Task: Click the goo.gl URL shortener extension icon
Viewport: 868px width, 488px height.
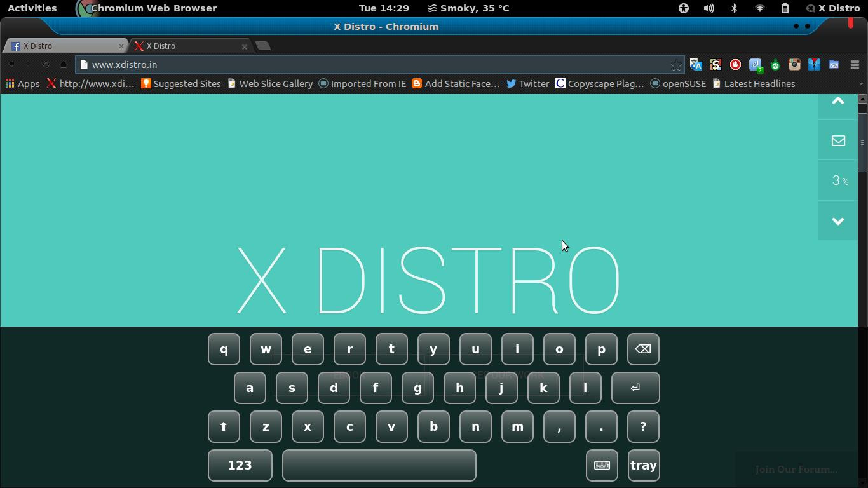Action: click(x=756, y=65)
